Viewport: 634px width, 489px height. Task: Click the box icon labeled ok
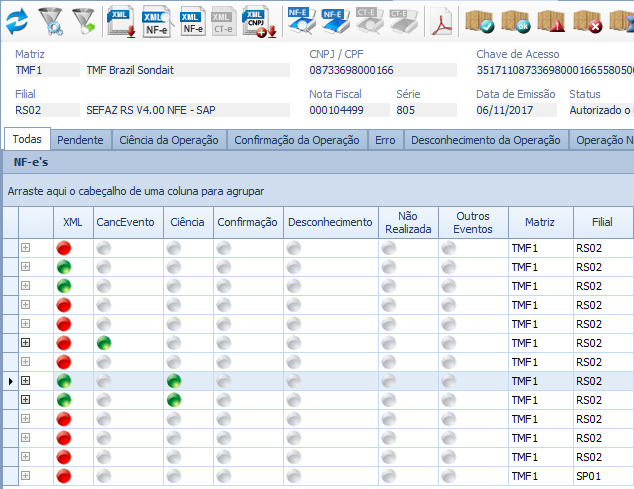(x=516, y=18)
